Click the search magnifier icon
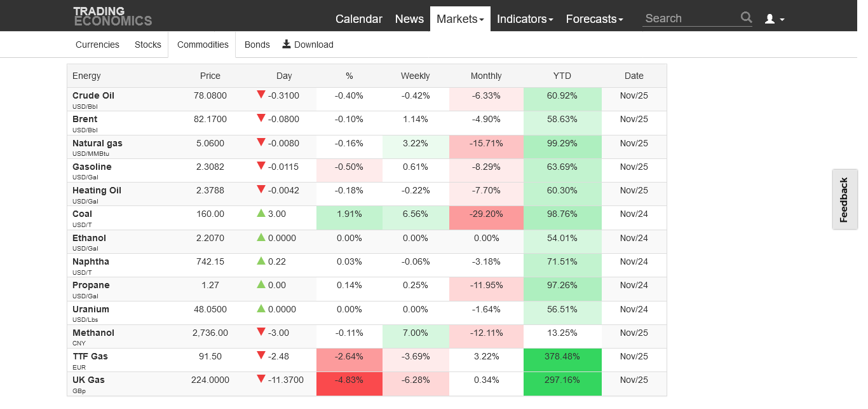The width and height of the screenshot is (868, 409). pyautogui.click(x=746, y=18)
